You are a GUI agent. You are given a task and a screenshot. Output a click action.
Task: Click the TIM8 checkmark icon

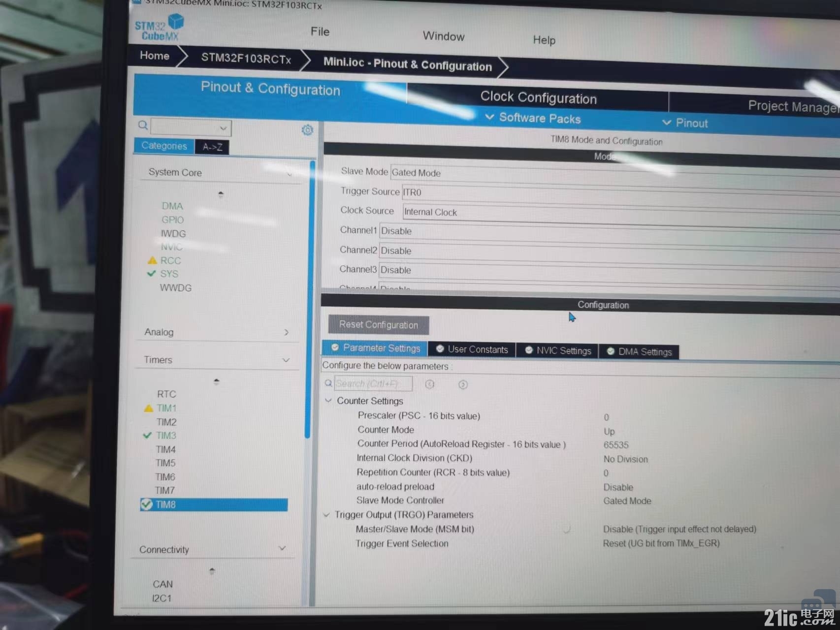[146, 504]
